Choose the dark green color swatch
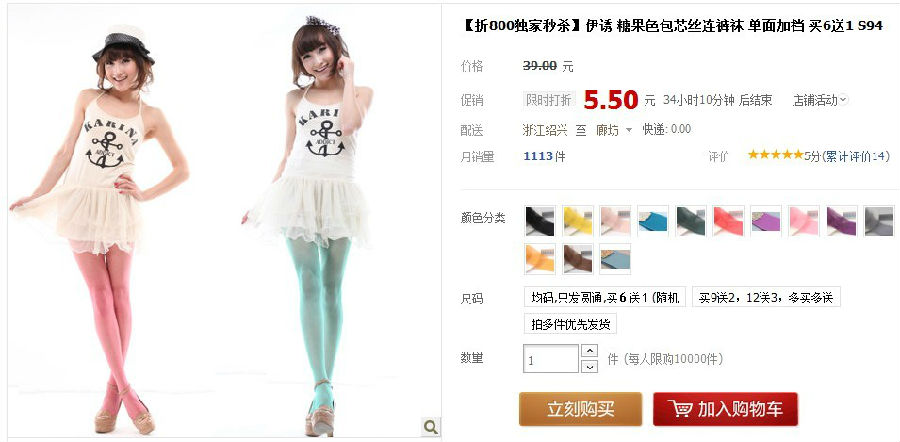 click(690, 221)
